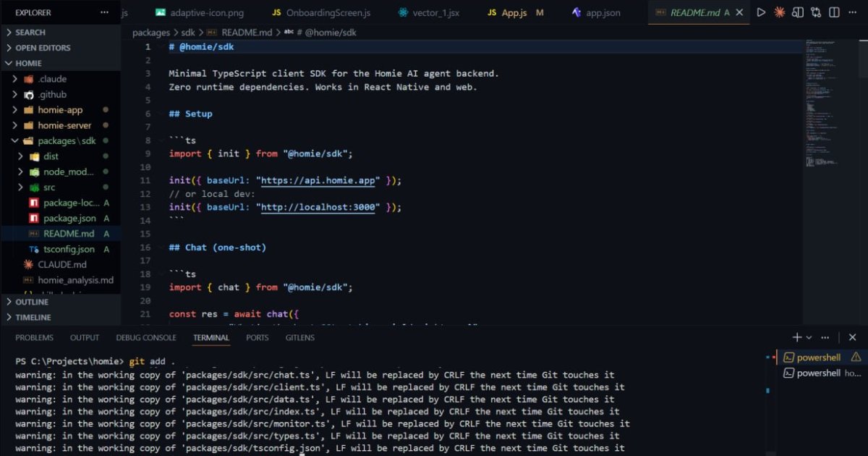Open the PORTS panel tab
The image size is (868, 456).
click(x=258, y=338)
